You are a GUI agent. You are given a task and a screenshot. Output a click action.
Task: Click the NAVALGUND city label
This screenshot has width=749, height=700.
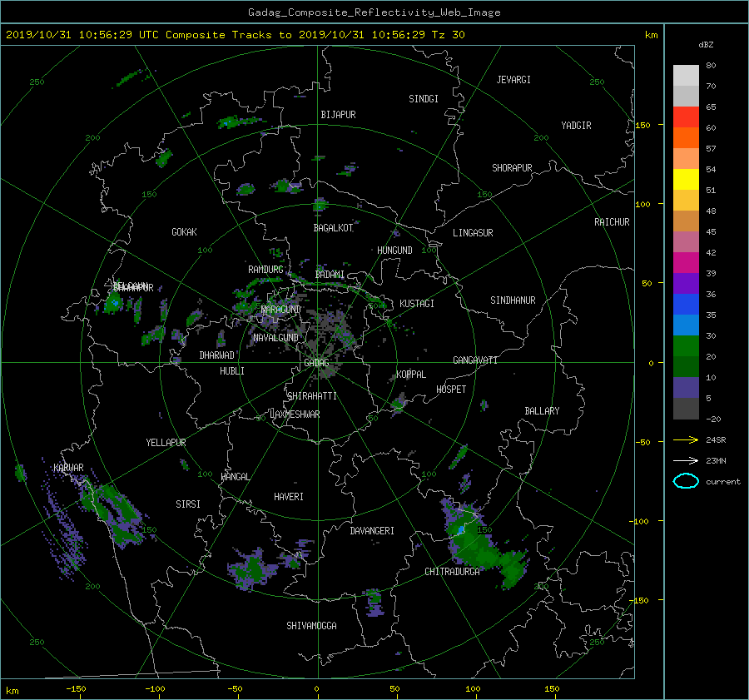[x=275, y=338]
